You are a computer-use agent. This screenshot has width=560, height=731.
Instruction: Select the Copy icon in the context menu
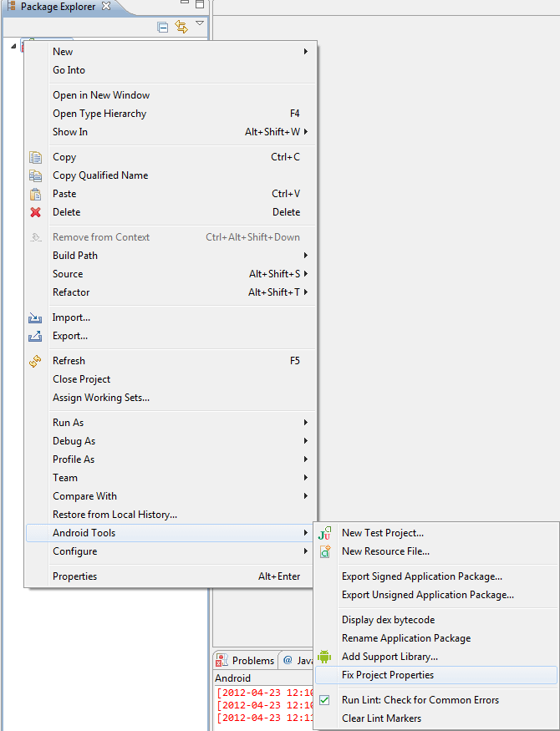tap(35, 157)
